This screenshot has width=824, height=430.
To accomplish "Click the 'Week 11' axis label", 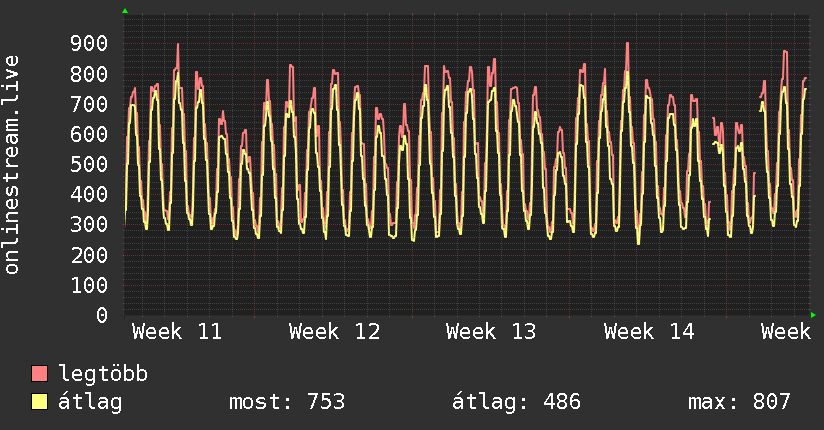I will 177,332.
